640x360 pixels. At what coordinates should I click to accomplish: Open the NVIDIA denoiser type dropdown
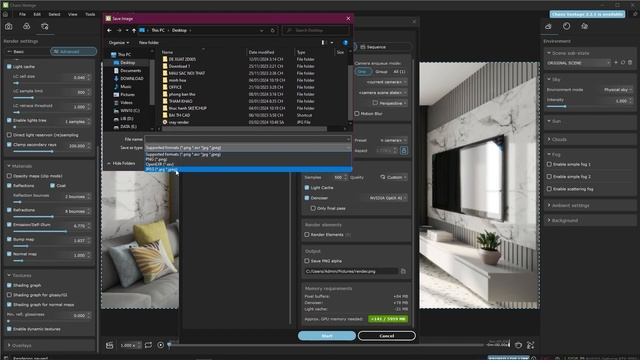click(x=387, y=198)
